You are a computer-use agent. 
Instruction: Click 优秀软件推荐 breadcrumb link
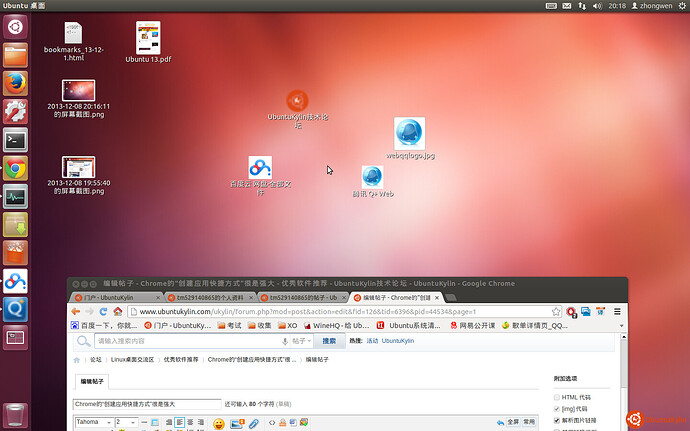pos(181,360)
